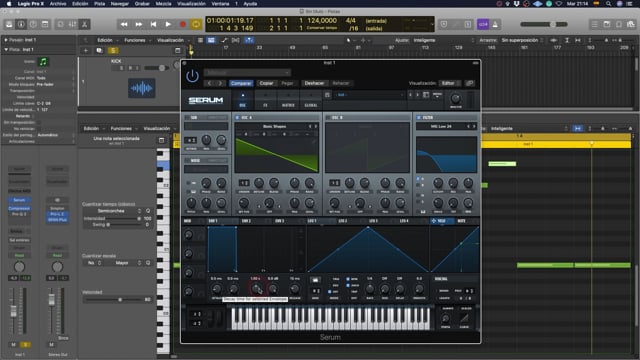Click the Play transport button

(x=168, y=24)
